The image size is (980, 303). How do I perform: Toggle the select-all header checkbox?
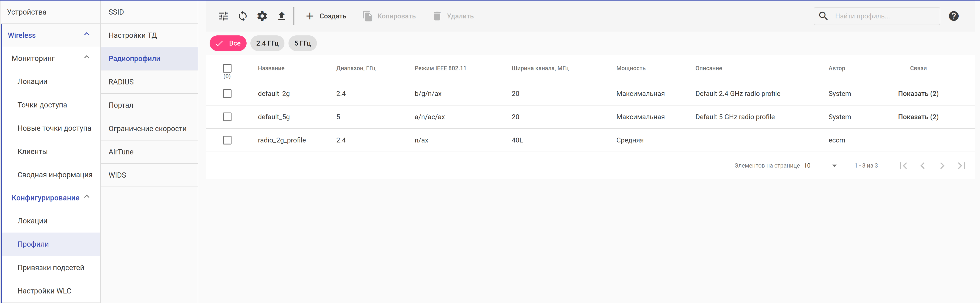pos(227,68)
